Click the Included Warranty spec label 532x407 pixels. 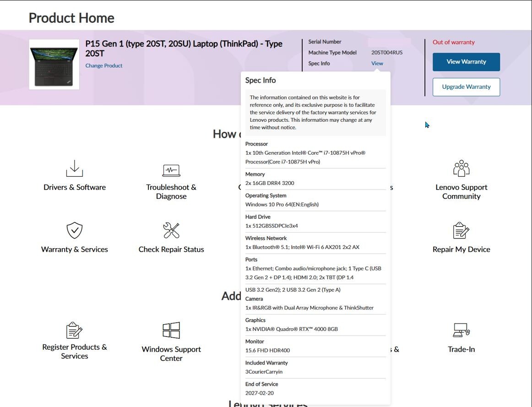(266, 363)
